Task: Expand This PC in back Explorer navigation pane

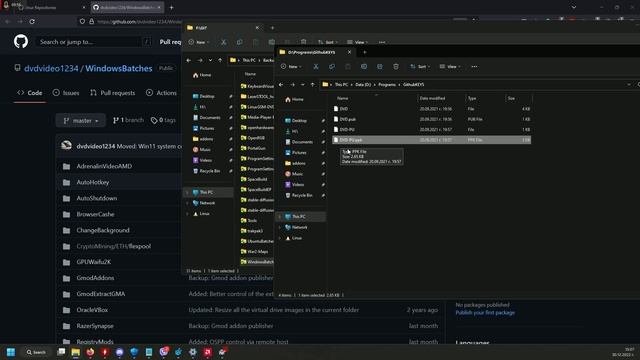Action: (187, 192)
